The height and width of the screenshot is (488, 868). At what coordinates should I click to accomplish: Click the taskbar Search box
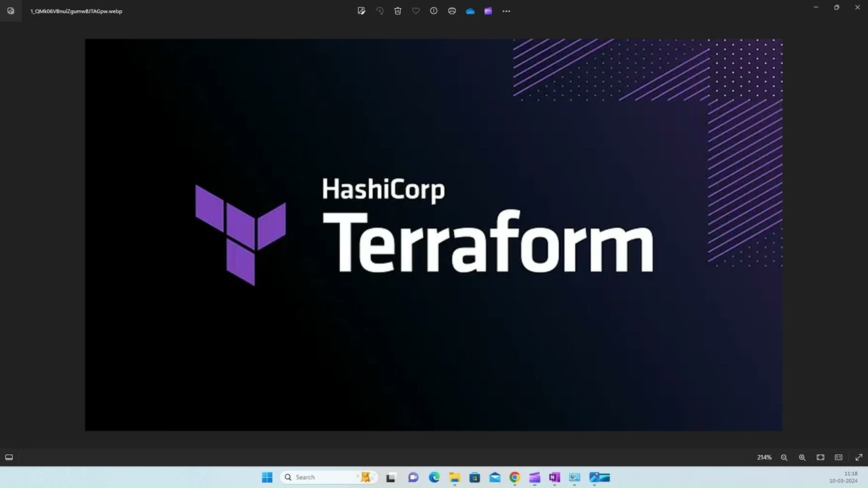tap(328, 477)
